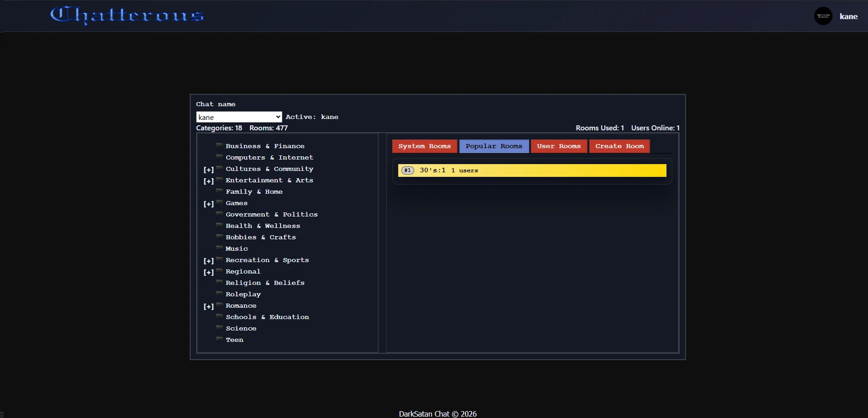Click folder icon beside Roleplay
The image size is (868, 418).
(x=219, y=293)
